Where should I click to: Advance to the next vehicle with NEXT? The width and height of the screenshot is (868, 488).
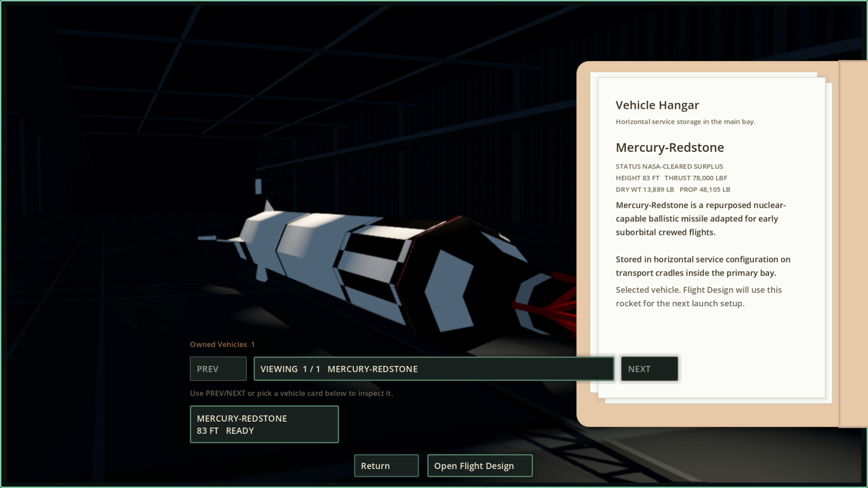649,369
